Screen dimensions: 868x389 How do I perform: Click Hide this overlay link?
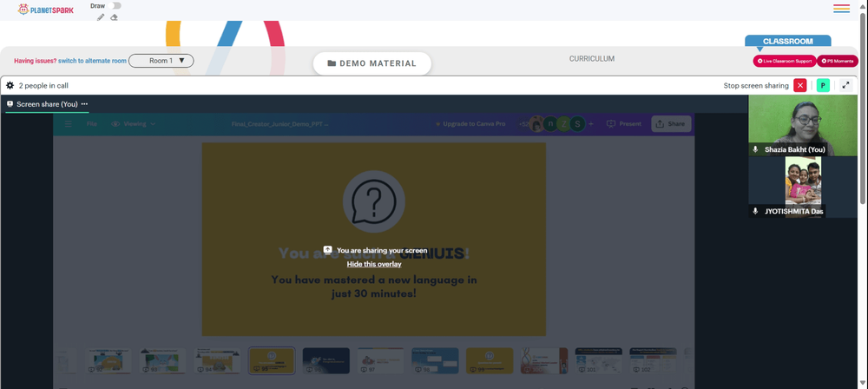pyautogui.click(x=374, y=264)
